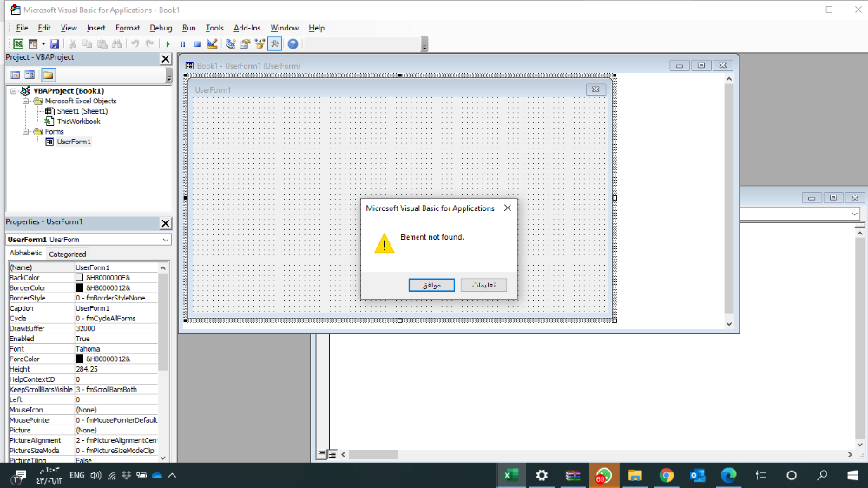The height and width of the screenshot is (488, 868).
Task: Click the BackColor white color swatch
Action: pos(79,278)
